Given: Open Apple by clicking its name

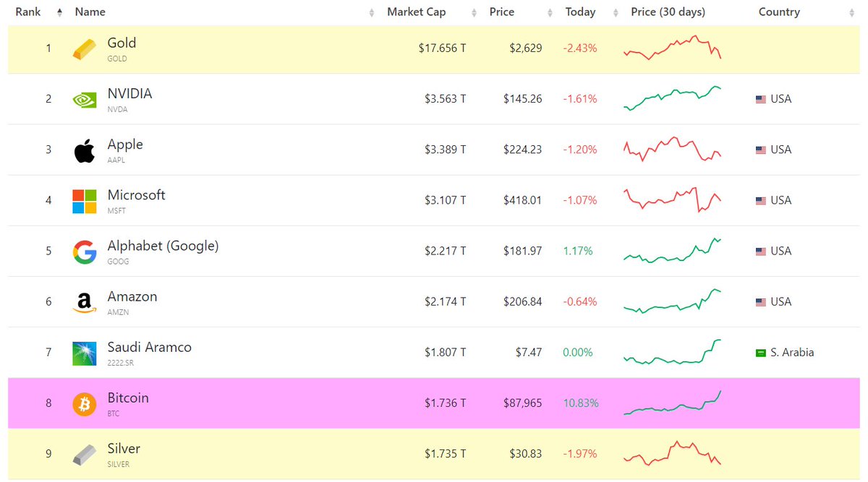Looking at the screenshot, I should click(x=125, y=145).
